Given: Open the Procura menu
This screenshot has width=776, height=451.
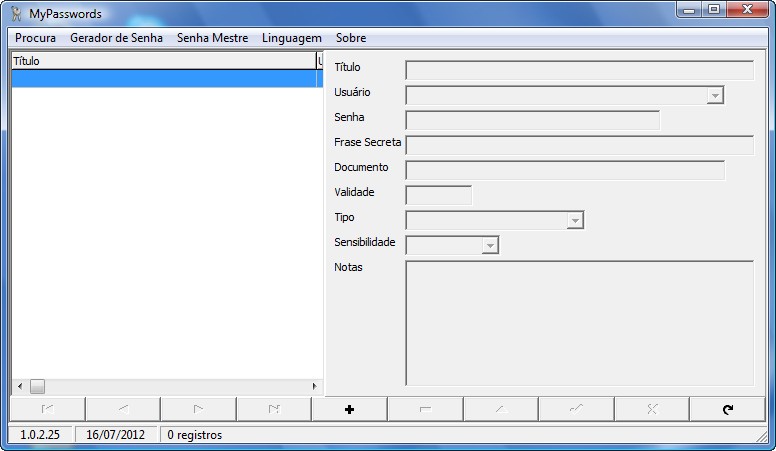Looking at the screenshot, I should click(35, 38).
